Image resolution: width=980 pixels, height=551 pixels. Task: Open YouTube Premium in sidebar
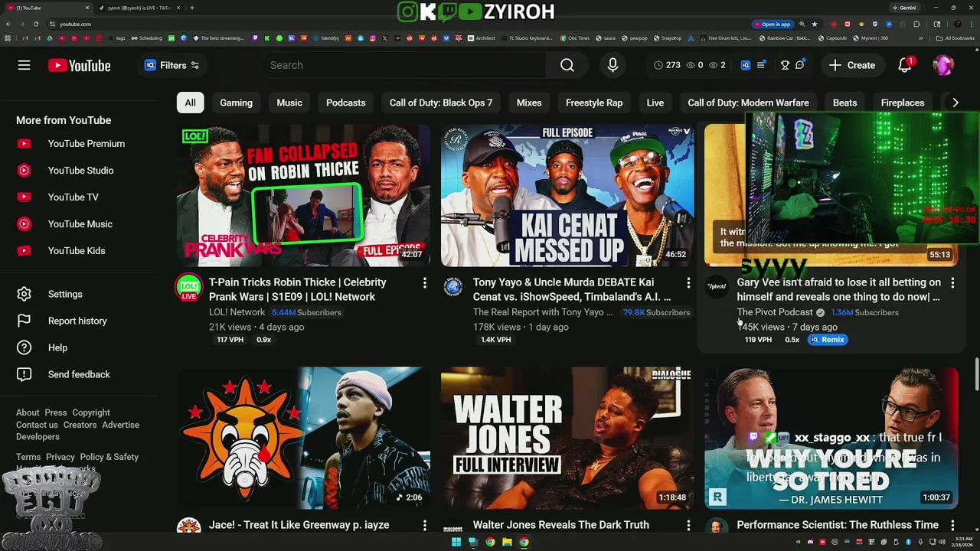(78, 144)
